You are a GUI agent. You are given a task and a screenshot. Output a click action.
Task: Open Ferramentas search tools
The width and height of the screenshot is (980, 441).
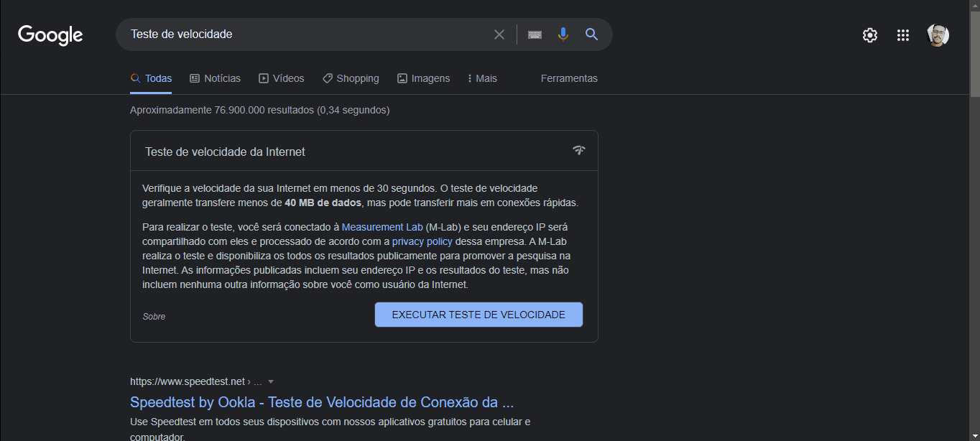pyautogui.click(x=569, y=78)
